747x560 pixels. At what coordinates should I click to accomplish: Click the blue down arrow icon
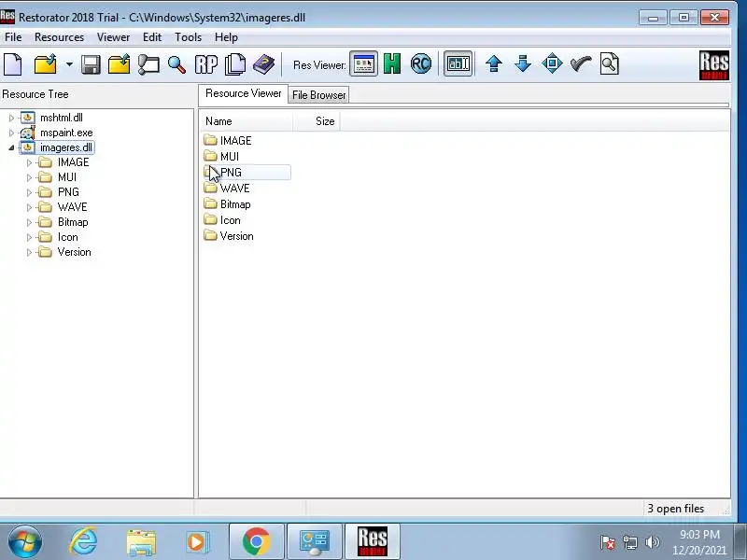tap(523, 63)
